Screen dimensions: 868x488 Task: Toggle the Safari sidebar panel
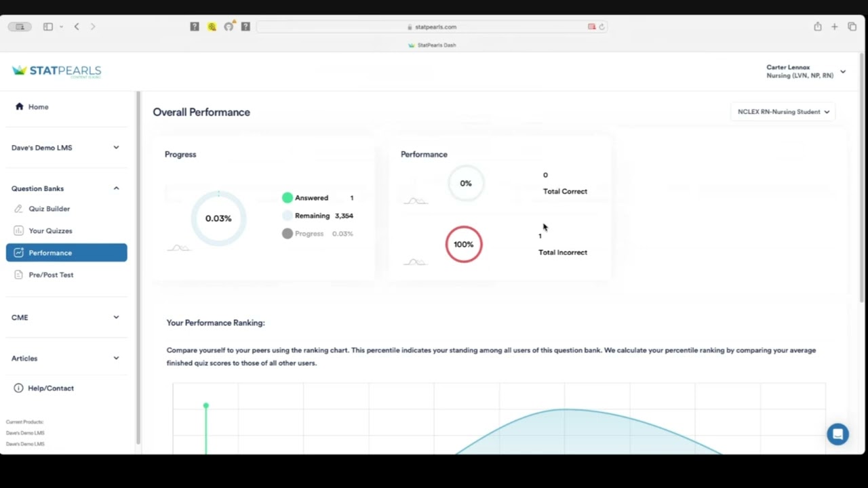point(47,26)
